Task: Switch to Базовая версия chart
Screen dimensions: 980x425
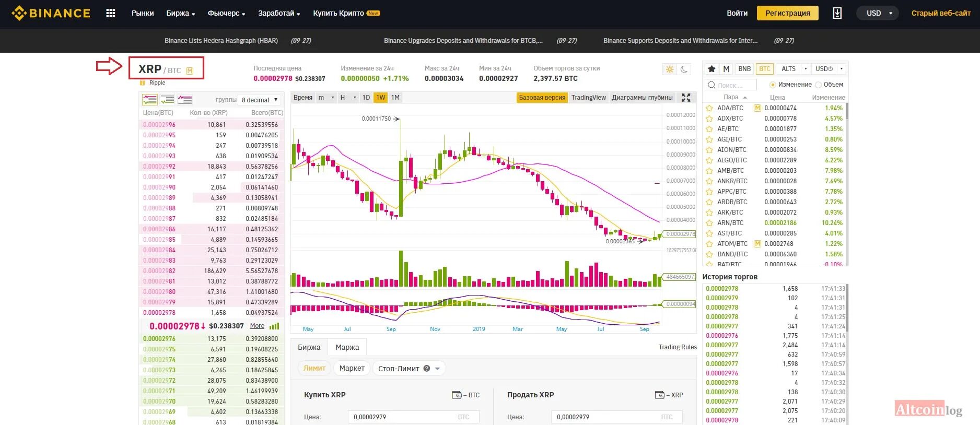Action: point(542,98)
